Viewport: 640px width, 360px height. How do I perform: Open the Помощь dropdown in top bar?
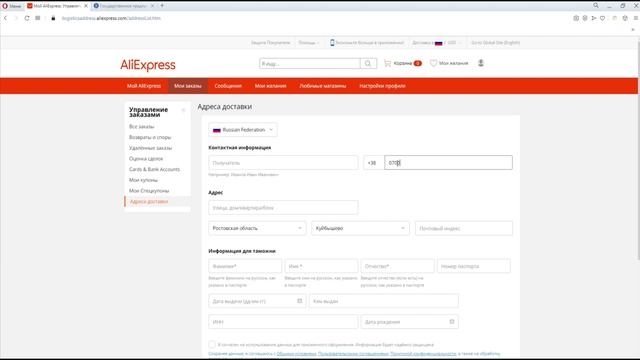coord(309,42)
